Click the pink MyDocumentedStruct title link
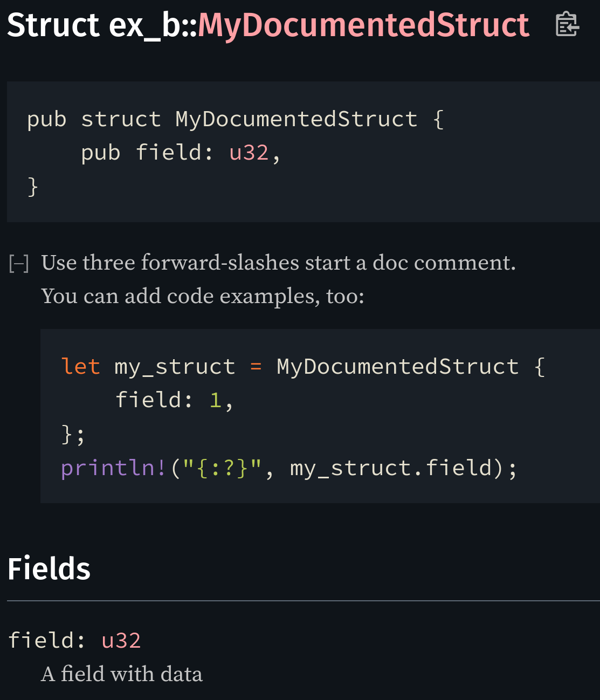Screen dimensions: 600x700 (x=363, y=25)
